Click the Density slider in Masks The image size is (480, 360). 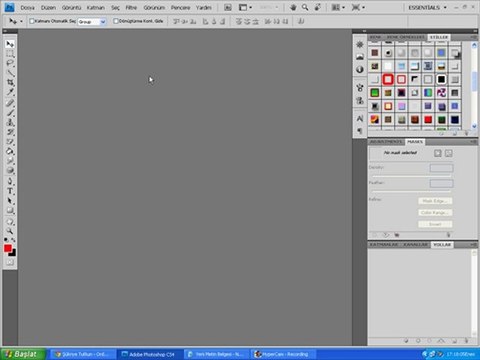click(411, 176)
